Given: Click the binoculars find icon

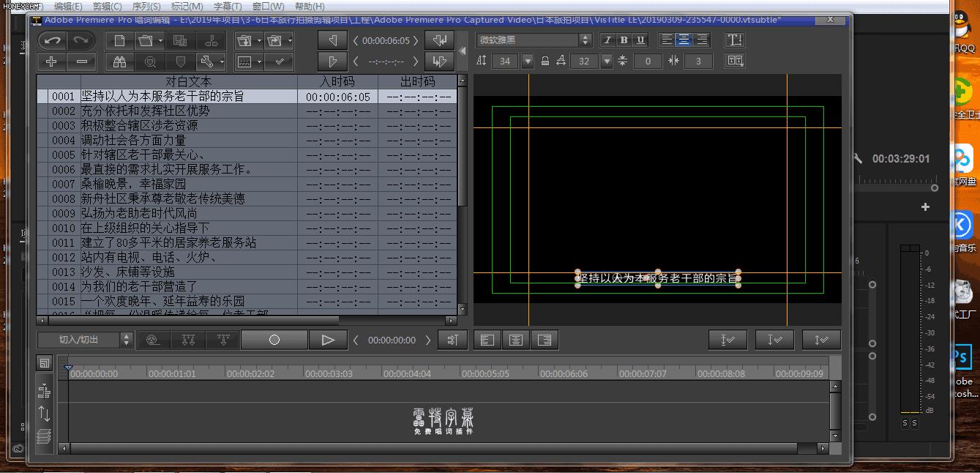Looking at the screenshot, I should click(x=120, y=62).
